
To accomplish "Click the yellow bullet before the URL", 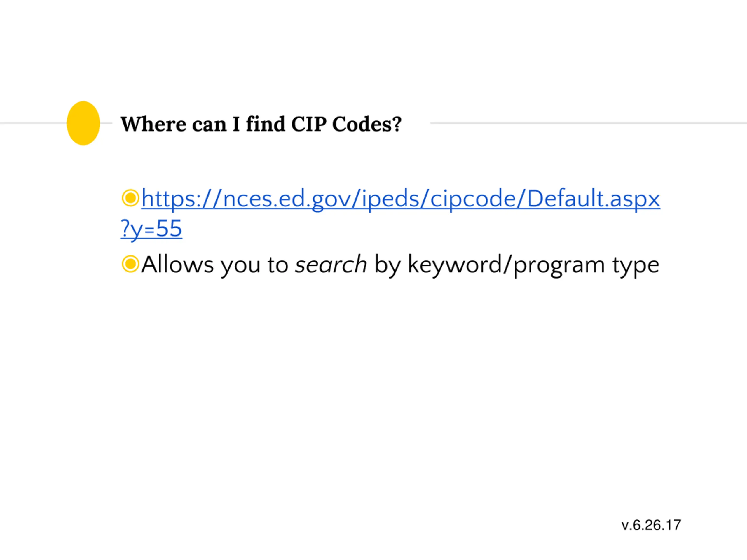I will [x=130, y=198].
